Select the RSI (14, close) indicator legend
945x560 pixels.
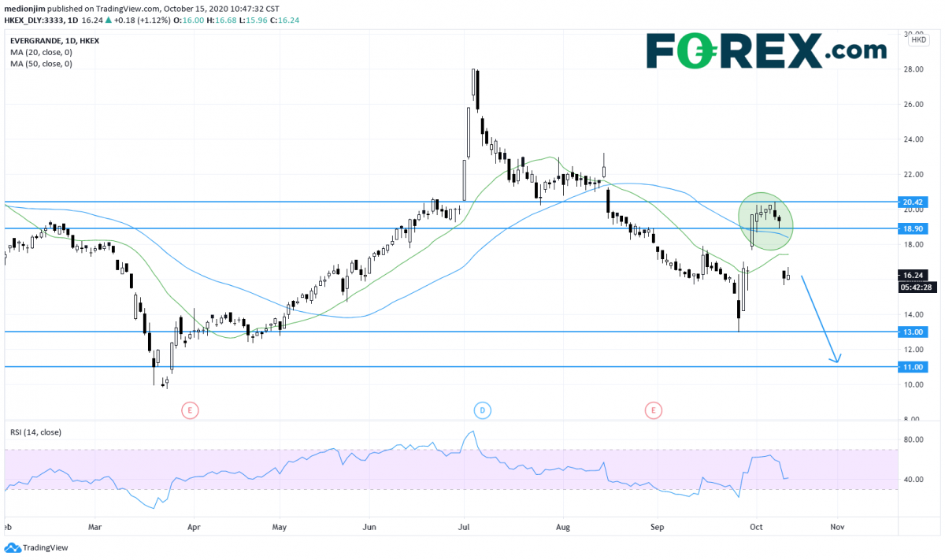point(35,432)
